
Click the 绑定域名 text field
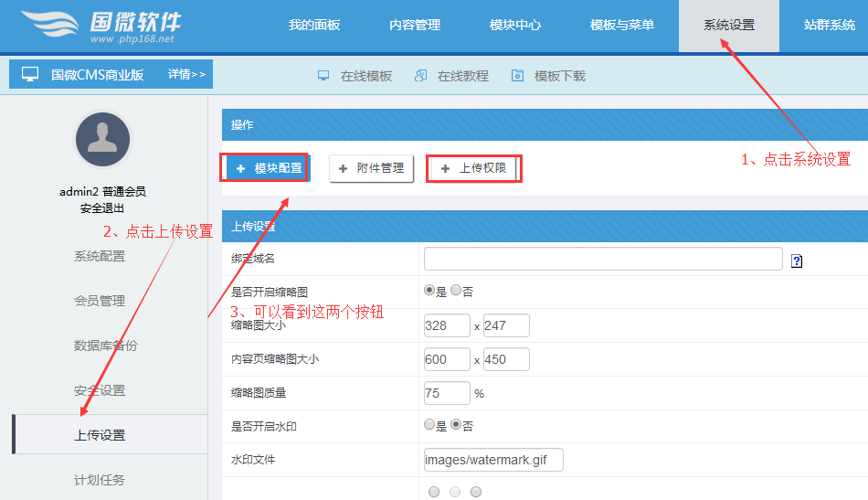pyautogui.click(x=603, y=260)
